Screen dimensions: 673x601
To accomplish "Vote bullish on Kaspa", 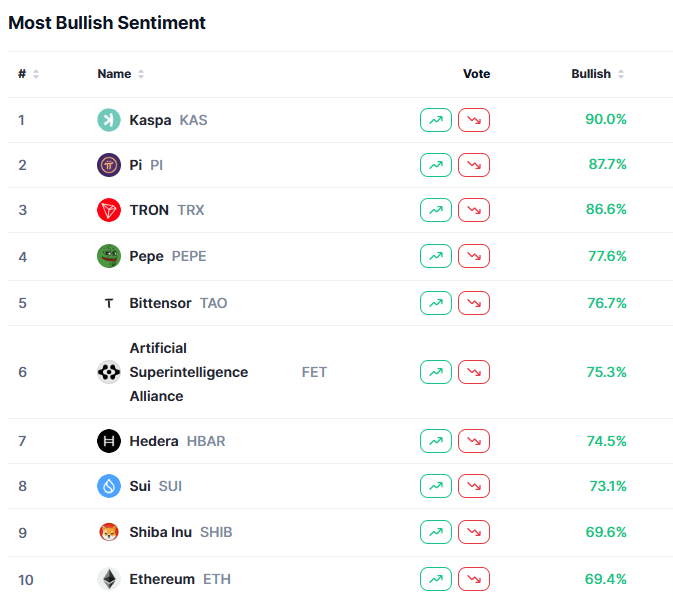I will [436, 120].
